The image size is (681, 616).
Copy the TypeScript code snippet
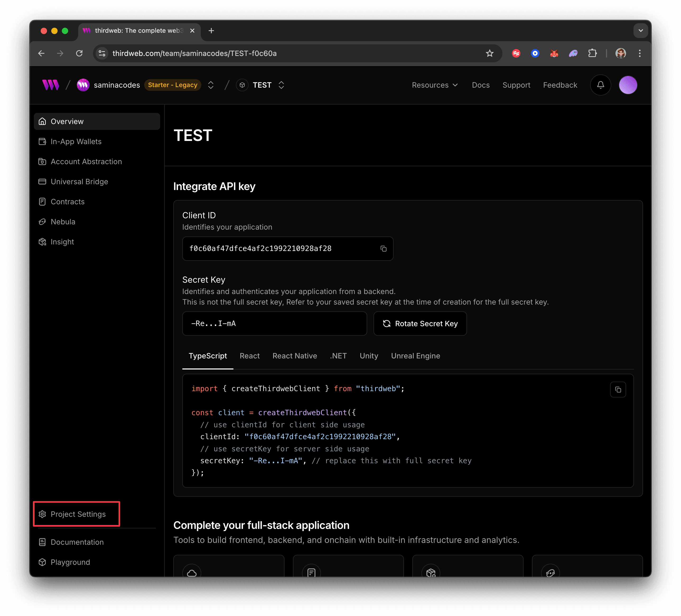pyautogui.click(x=618, y=390)
